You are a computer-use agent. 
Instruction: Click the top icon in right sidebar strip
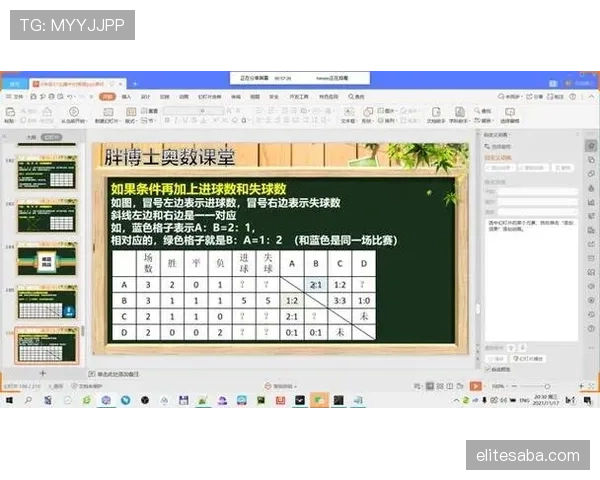click(x=591, y=145)
